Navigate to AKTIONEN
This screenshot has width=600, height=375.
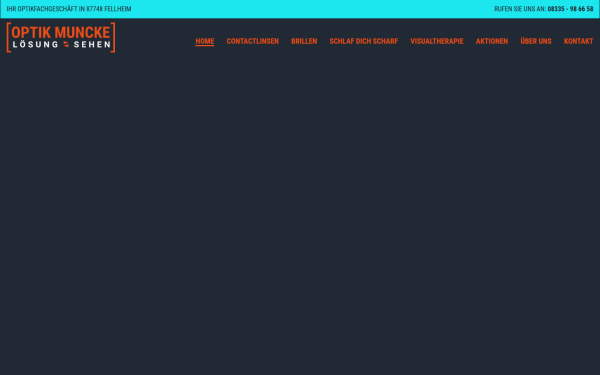492,41
